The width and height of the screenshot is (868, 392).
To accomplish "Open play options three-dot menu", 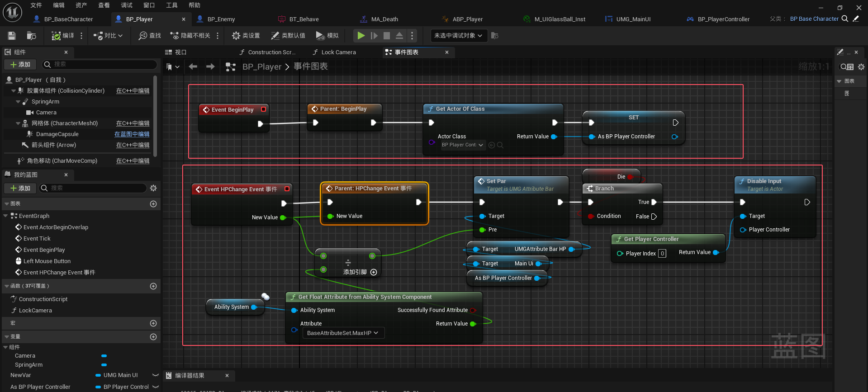I will [x=412, y=36].
